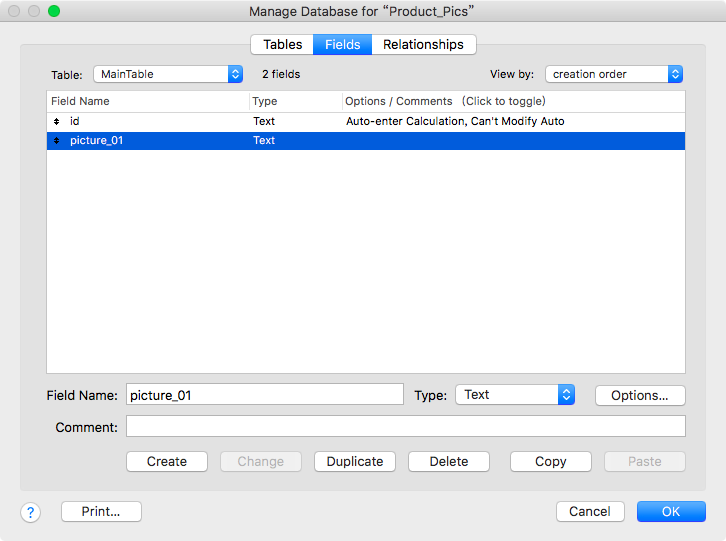Viewport: 726px width, 541px height.
Task: Confirm changes with the OK button
Action: (671, 511)
